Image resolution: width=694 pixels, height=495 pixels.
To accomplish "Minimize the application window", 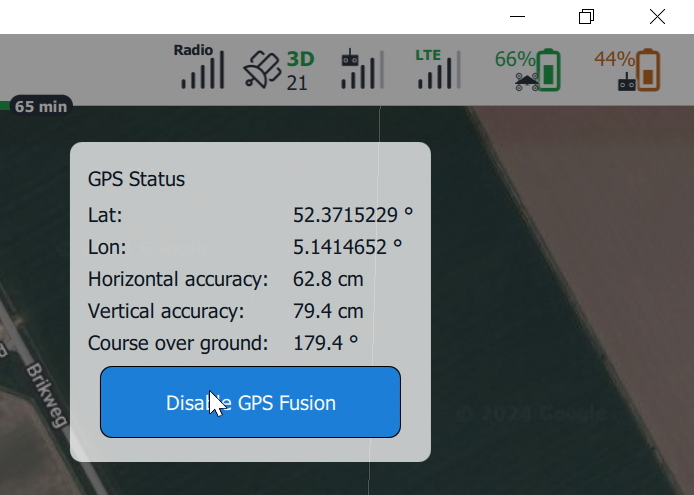I will 518,16.
